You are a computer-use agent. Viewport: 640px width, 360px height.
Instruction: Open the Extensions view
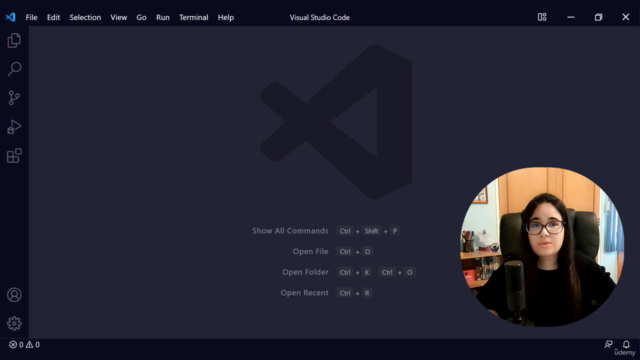coord(14,156)
